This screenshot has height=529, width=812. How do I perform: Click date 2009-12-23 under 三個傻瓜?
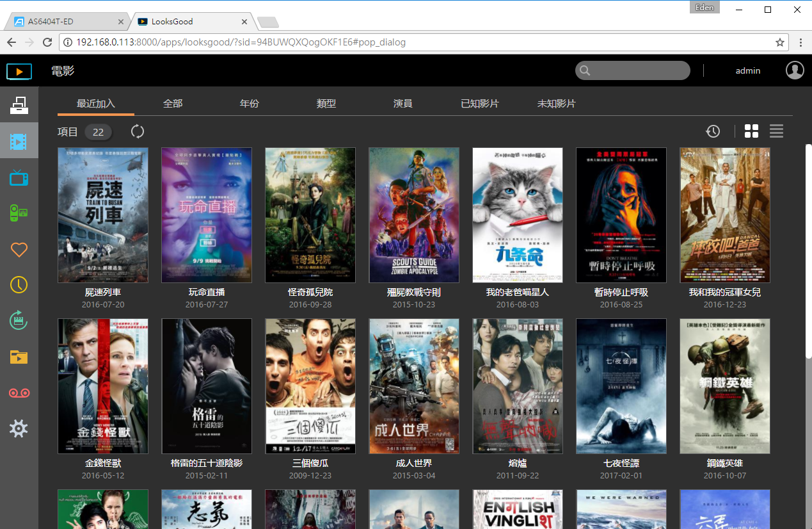pos(310,476)
